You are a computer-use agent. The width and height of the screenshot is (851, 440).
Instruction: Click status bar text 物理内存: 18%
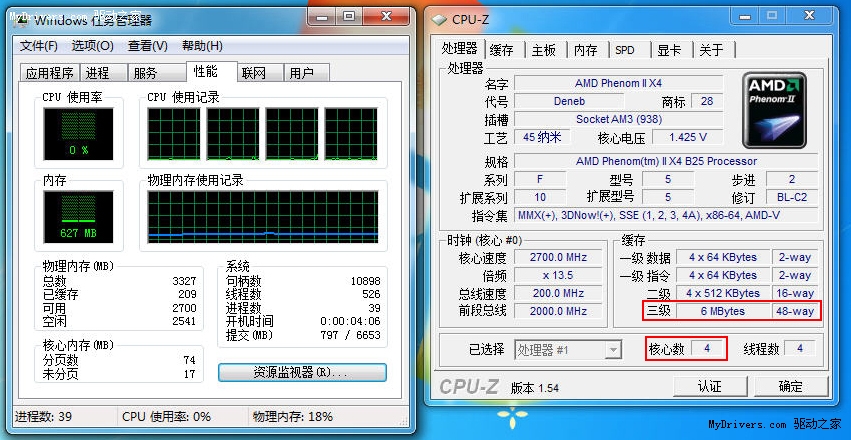(292, 417)
